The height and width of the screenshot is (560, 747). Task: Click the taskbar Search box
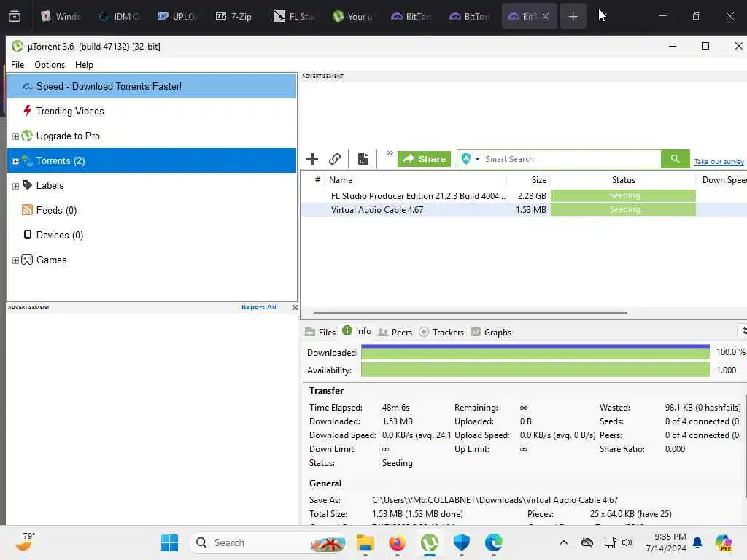click(x=268, y=542)
